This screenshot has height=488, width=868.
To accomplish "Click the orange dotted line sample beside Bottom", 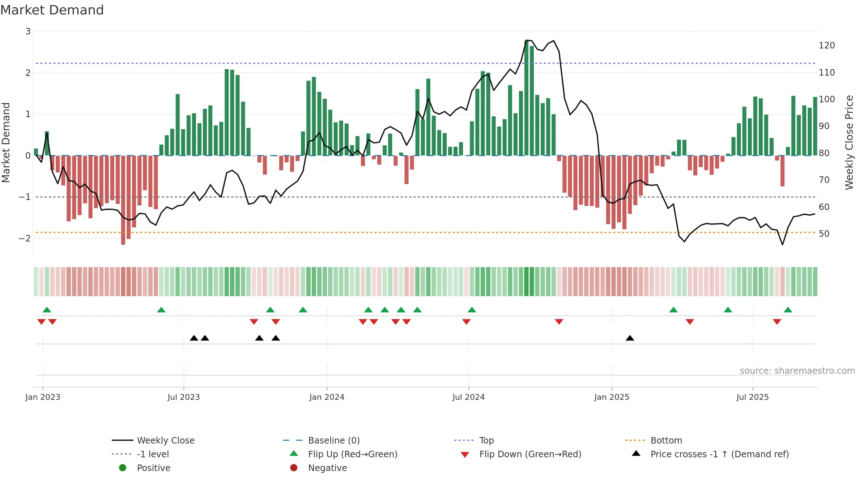I will coord(635,440).
